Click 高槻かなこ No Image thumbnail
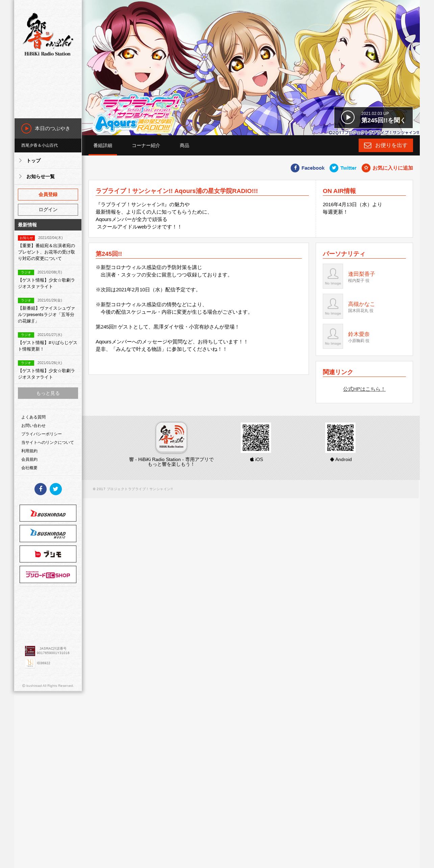Screen dimensions: 434x868 [x=333, y=306]
